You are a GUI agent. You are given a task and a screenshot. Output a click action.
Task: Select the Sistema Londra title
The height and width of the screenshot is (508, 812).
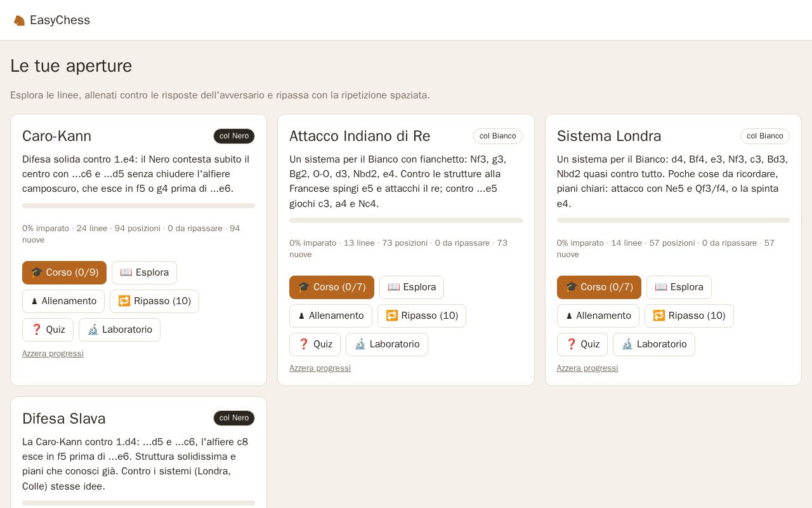[609, 136]
